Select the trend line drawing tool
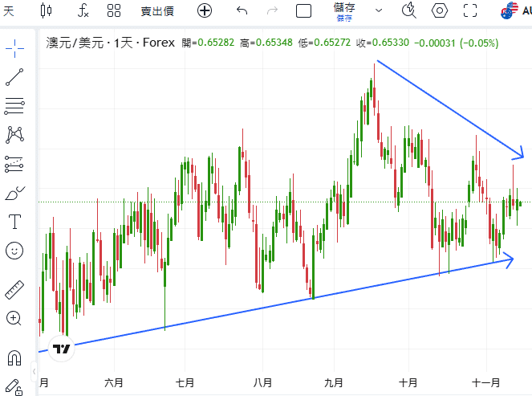Screen dimensions: 532x396 coord(14,77)
